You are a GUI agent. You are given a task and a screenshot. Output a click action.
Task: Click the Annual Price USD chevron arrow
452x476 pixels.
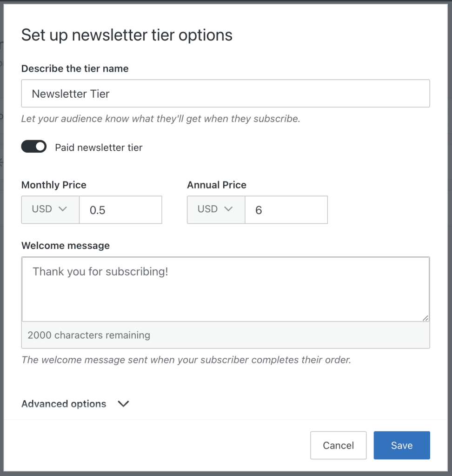228,209
